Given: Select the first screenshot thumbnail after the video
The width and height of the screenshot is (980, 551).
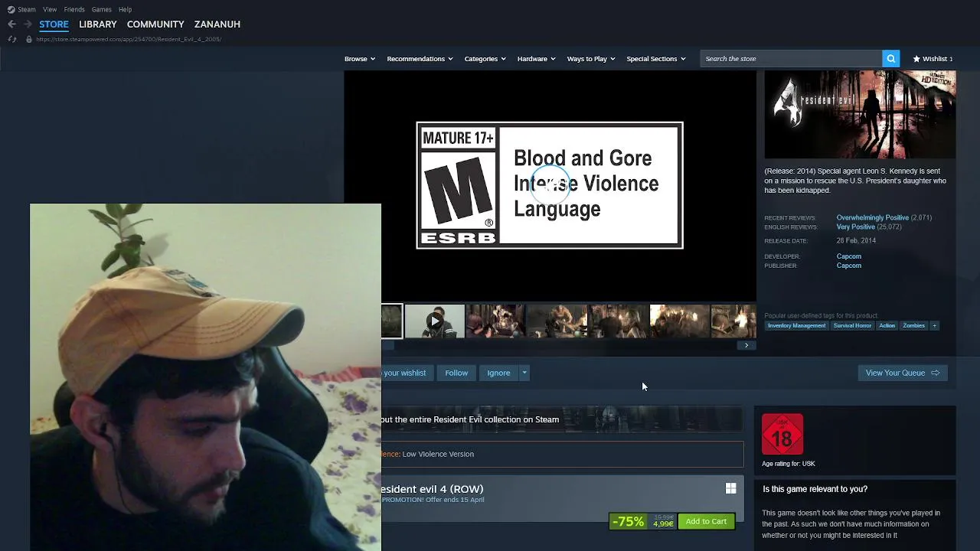Looking at the screenshot, I should point(495,321).
